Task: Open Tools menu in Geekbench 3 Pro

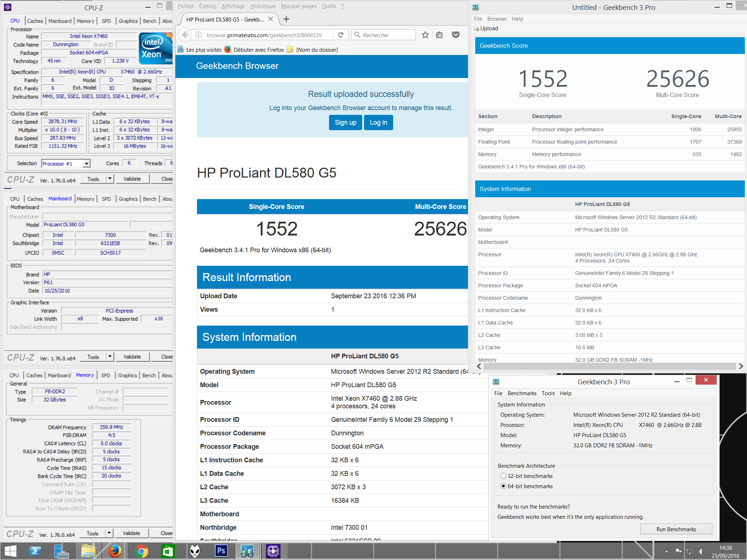Action: 548,393
